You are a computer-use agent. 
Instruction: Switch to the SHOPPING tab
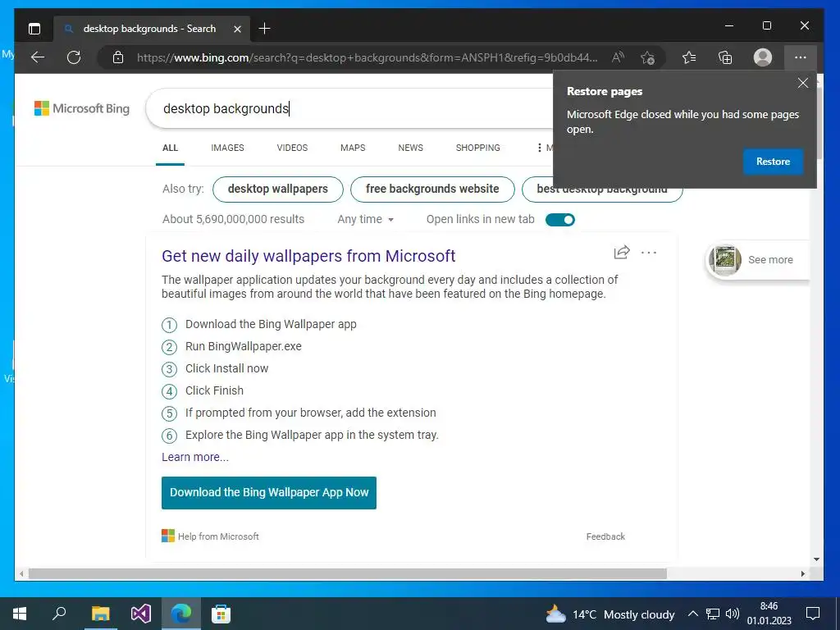point(478,148)
